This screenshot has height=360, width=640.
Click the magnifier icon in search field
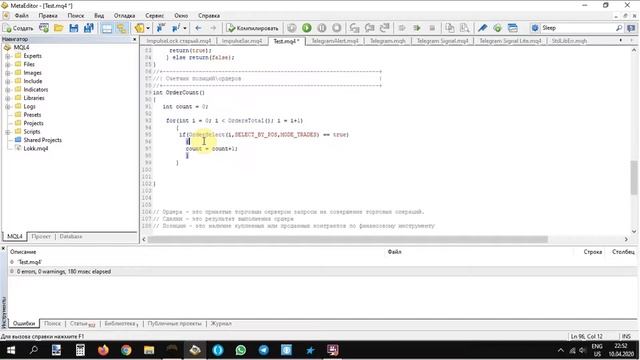point(619,28)
